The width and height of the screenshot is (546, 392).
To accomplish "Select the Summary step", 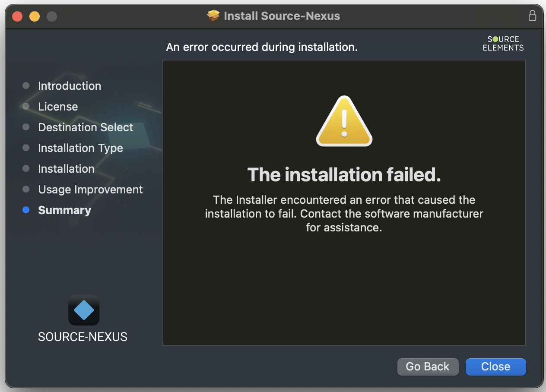I will [64, 210].
